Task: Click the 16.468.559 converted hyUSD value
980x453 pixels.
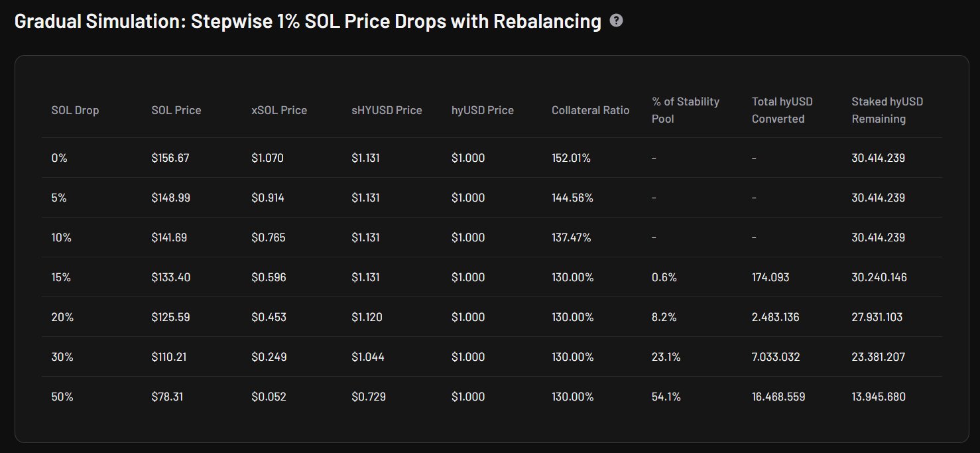Action: [x=778, y=397]
